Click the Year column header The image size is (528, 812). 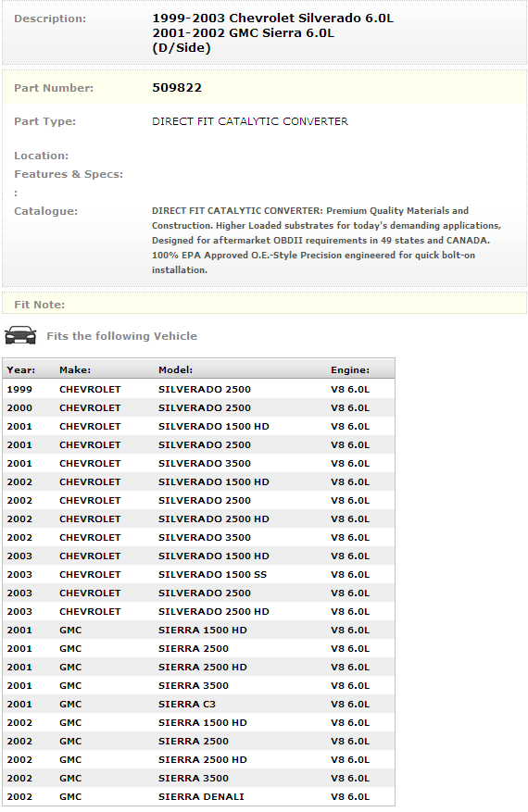coord(21,369)
